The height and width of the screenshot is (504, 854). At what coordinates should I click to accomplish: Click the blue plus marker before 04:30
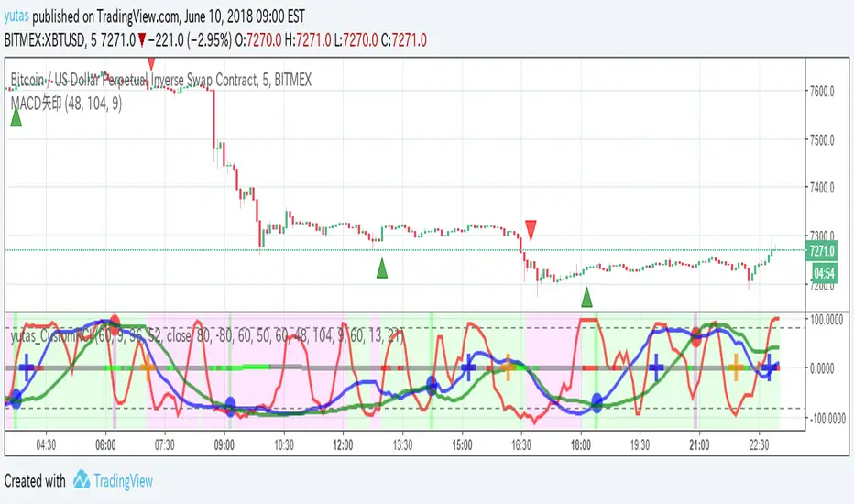(x=27, y=367)
